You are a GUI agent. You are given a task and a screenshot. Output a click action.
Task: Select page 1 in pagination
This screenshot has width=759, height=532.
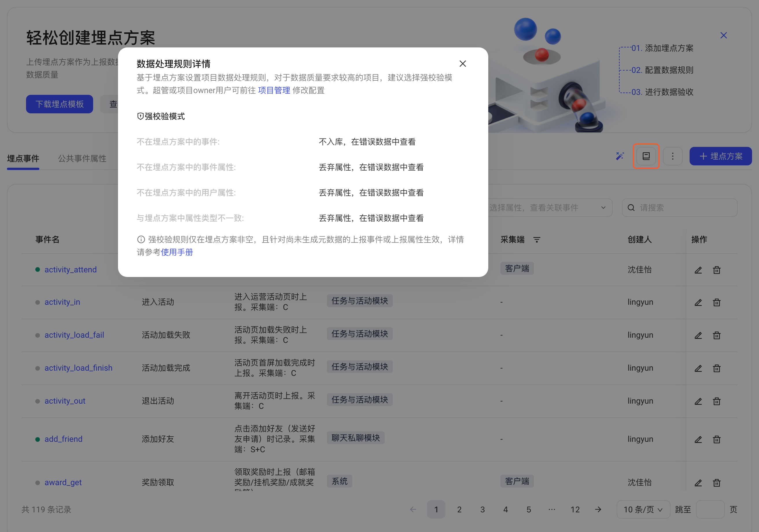click(436, 509)
